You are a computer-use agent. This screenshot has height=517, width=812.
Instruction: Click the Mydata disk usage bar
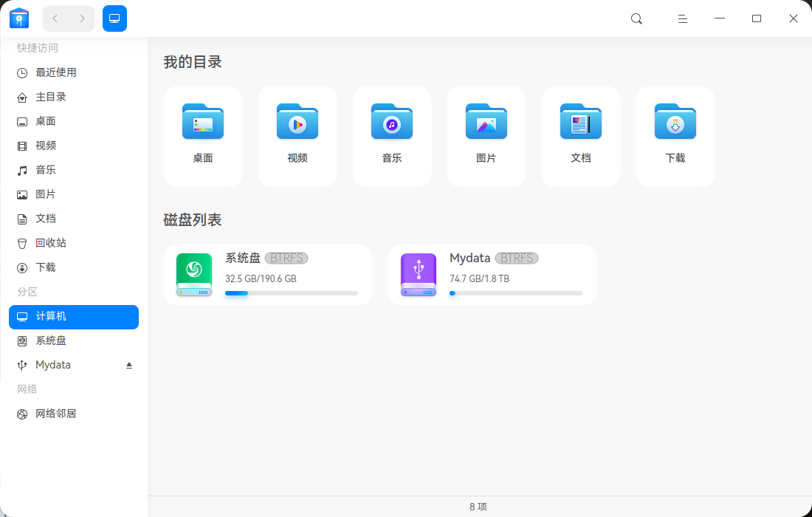(516, 293)
